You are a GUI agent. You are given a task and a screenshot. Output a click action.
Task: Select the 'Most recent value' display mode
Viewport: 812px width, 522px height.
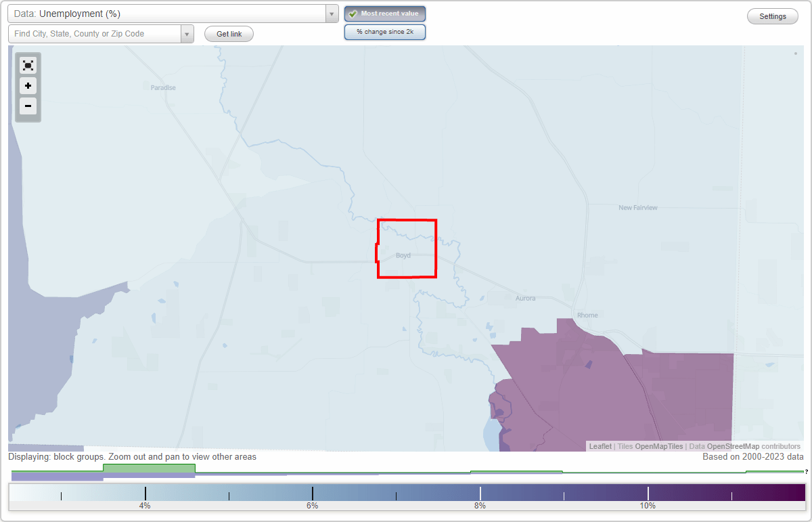click(385, 14)
